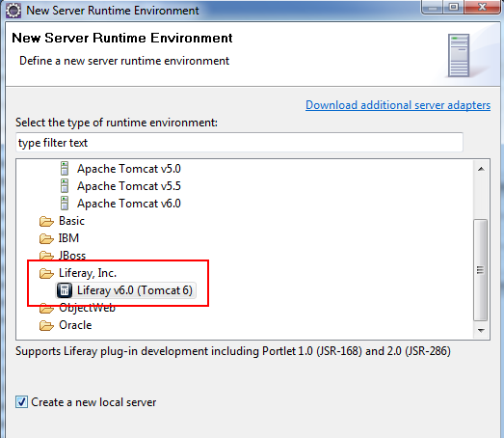The width and height of the screenshot is (504, 438).
Task: Click the IBM folder icon
Action: (x=46, y=238)
